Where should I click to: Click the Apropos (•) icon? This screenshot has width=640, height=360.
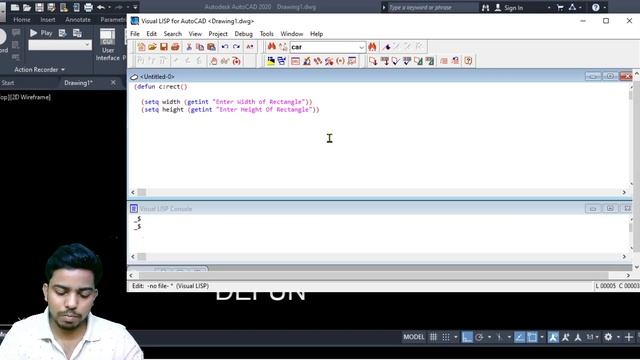(340, 61)
